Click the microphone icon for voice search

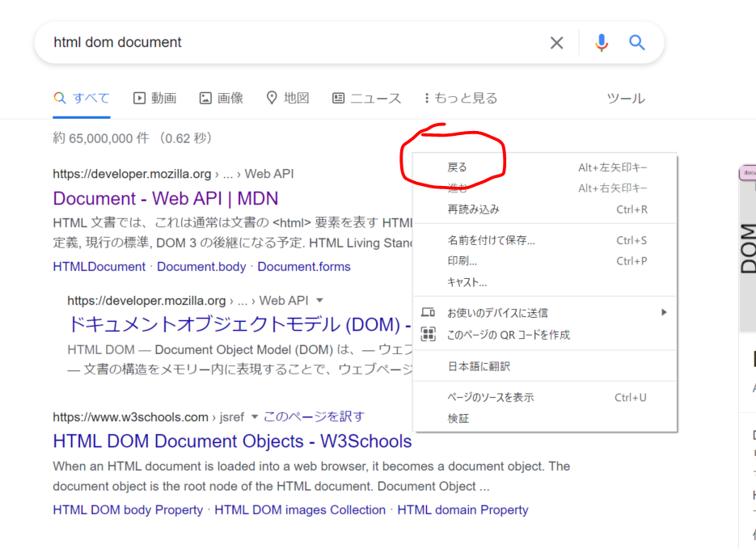coord(601,43)
